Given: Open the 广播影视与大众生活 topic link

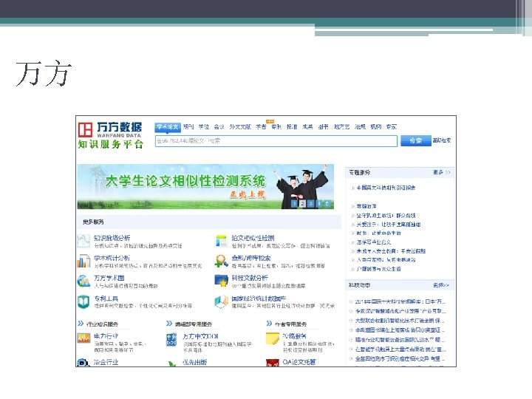Looking at the screenshot, I should point(378,269).
